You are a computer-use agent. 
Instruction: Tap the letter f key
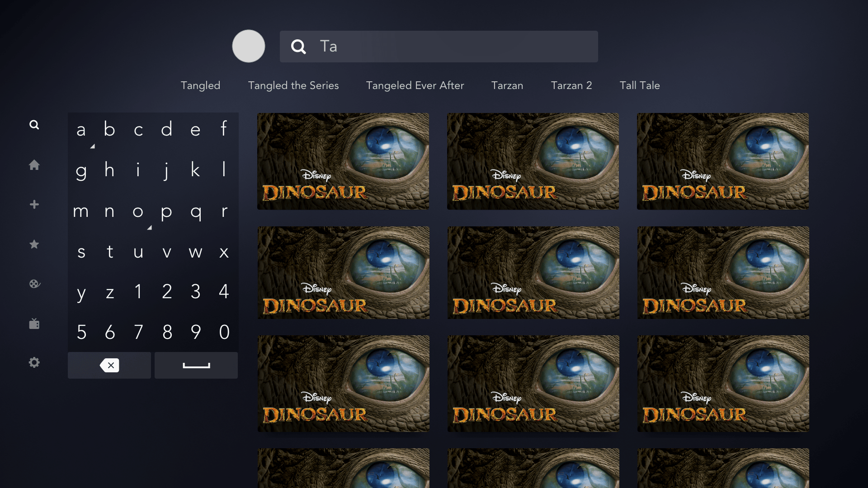[x=224, y=130]
